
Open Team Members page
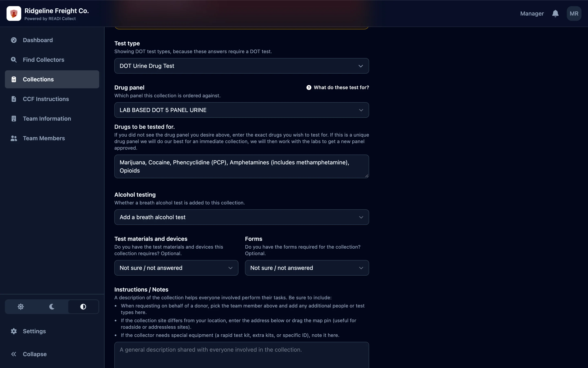(x=52, y=138)
